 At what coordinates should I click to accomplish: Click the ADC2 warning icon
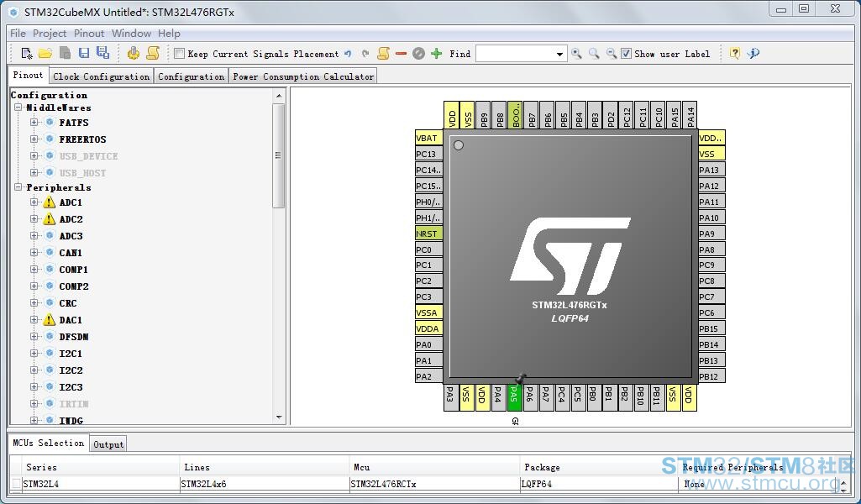coord(50,219)
